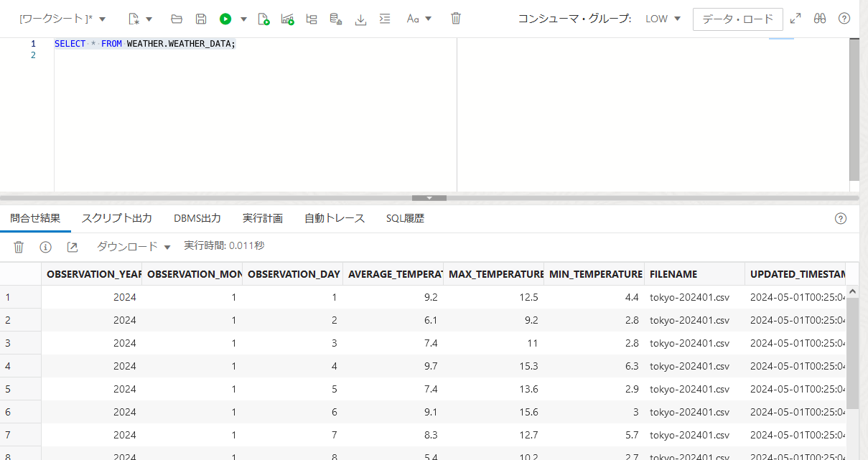Show query info with the circled i icon

pyautogui.click(x=45, y=247)
